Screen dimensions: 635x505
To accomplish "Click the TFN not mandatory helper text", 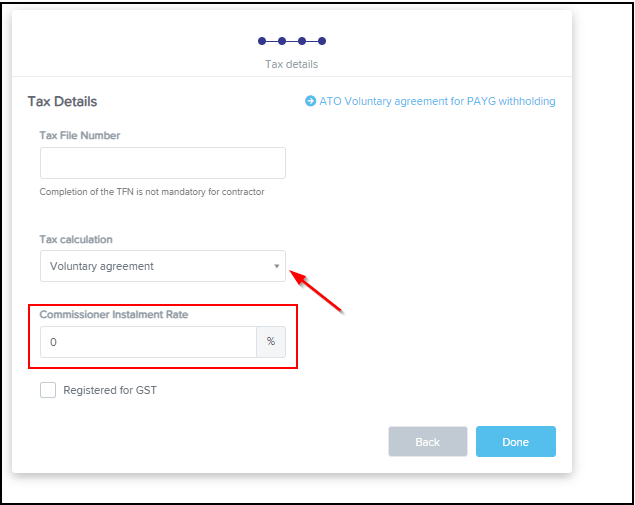I will tap(152, 191).
